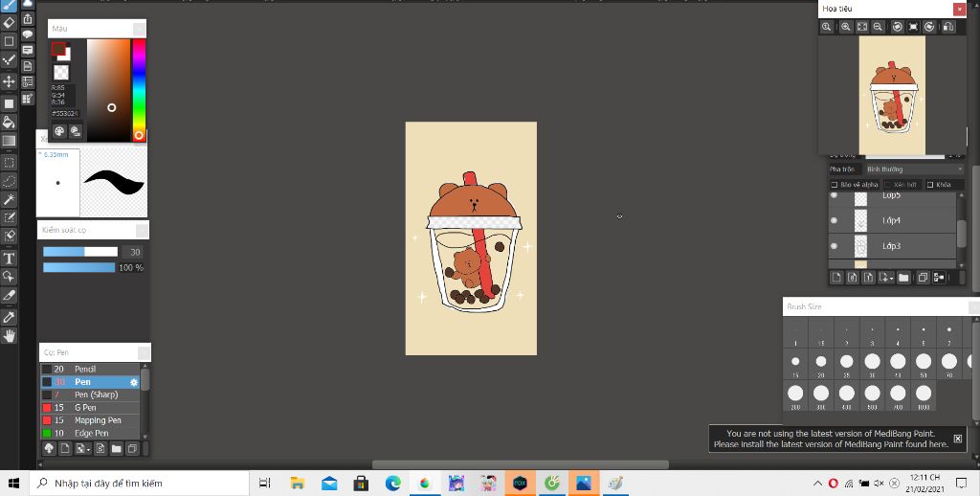Select the Text tool
Viewport: 980px width, 496px height.
click(9, 258)
